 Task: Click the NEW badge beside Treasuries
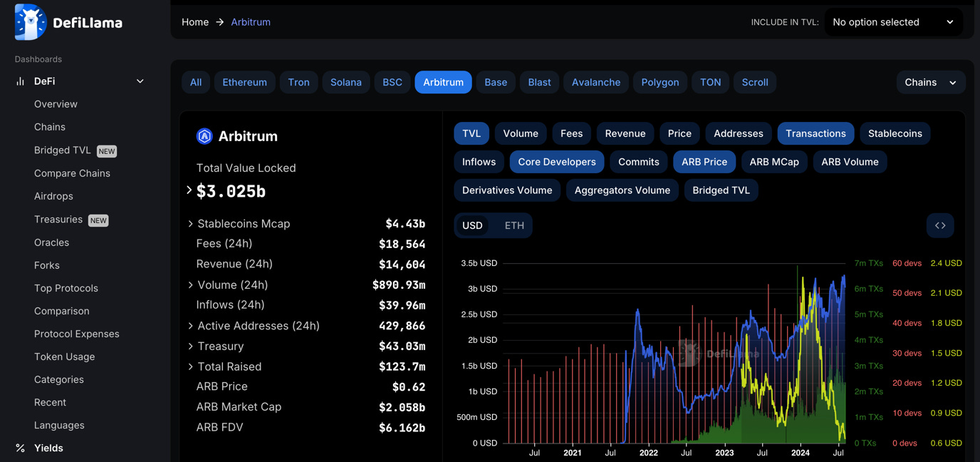pos(98,220)
